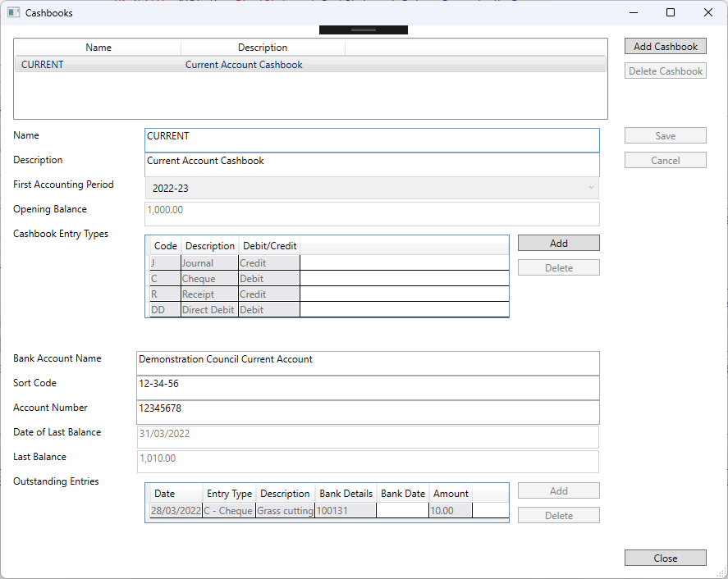Delete the outstanding entry
The image size is (728, 579).
559,515
